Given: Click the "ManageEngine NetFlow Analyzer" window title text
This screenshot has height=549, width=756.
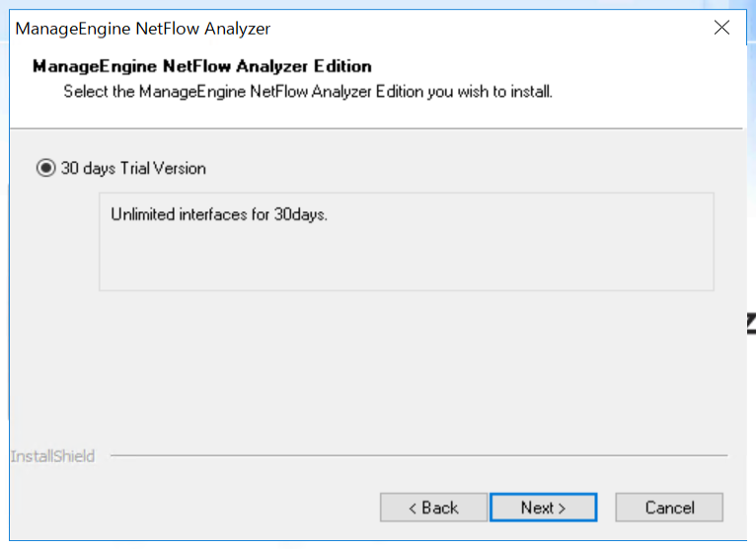Looking at the screenshot, I should click(x=142, y=28).
